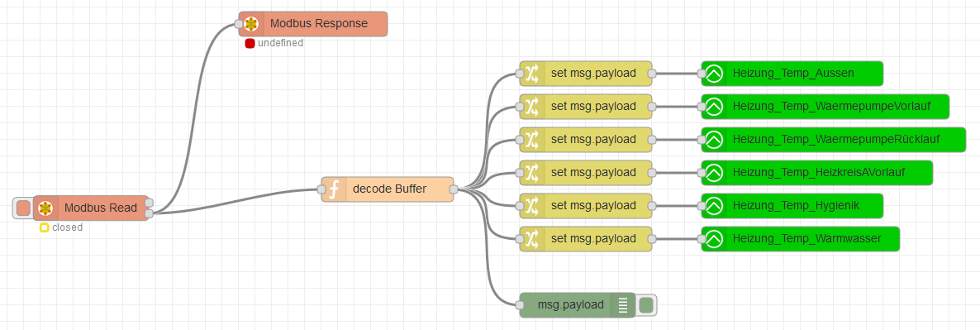The image size is (980, 330).
Task: Click the msg.payload debug input port
Action: (x=520, y=305)
